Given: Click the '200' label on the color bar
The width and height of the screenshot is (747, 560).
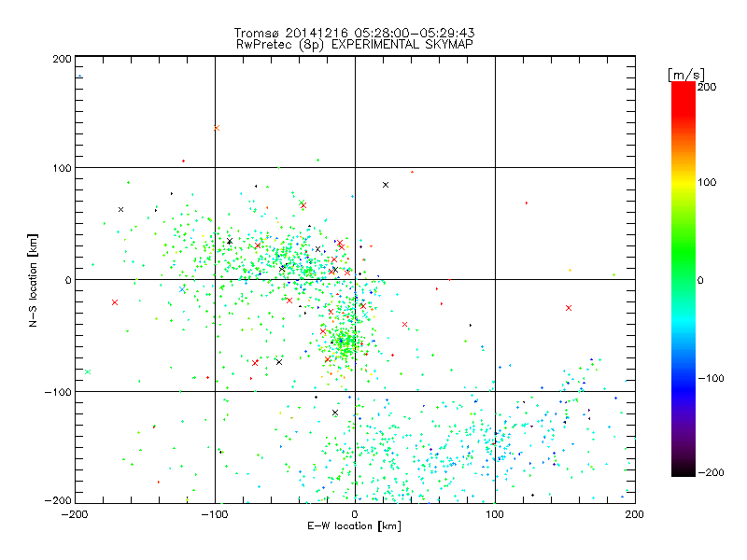Looking at the screenshot, I should [x=707, y=87].
